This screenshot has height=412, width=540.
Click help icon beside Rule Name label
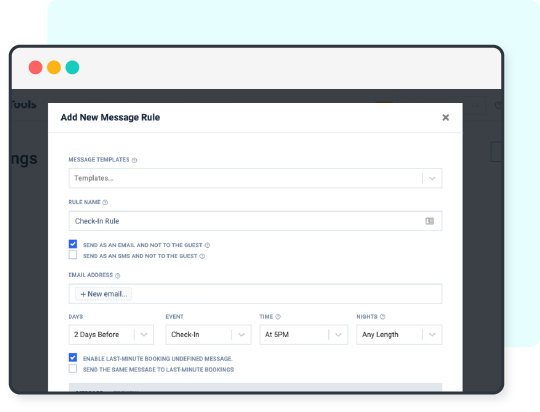[105, 203]
